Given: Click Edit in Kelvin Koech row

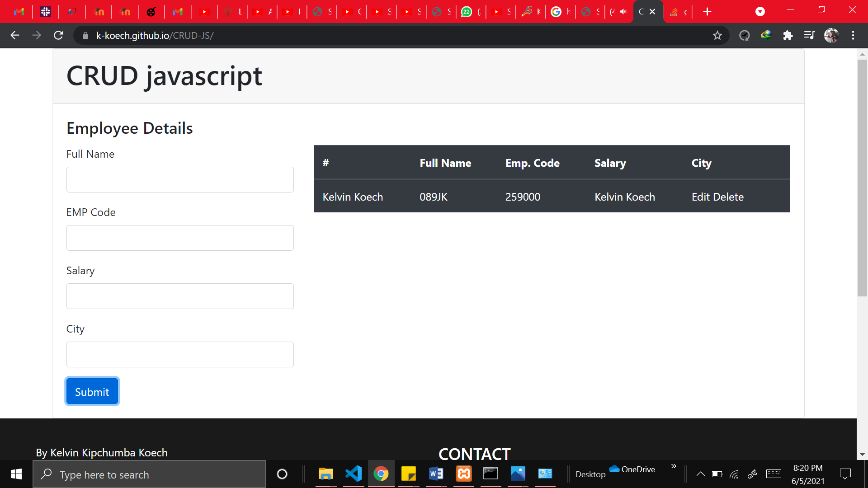Looking at the screenshot, I should coord(700,197).
